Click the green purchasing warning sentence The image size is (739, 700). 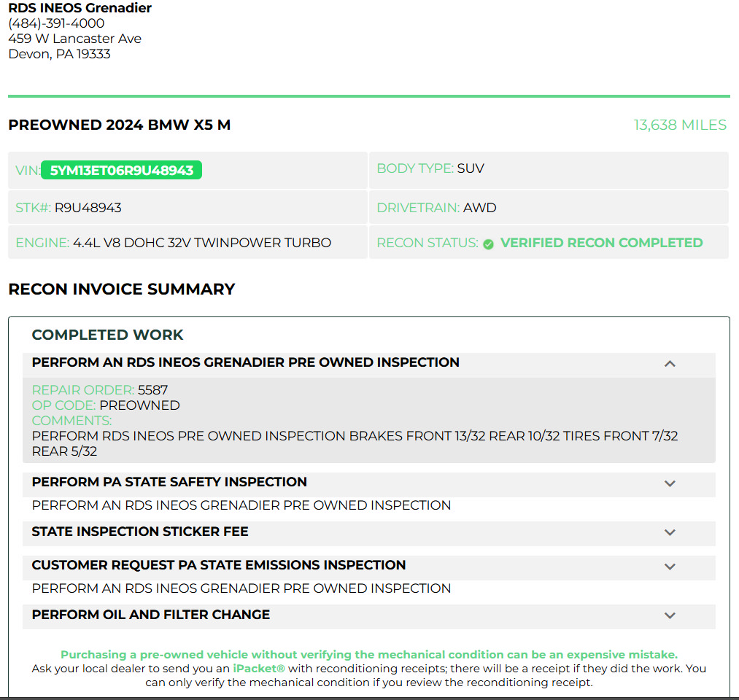pos(369,655)
